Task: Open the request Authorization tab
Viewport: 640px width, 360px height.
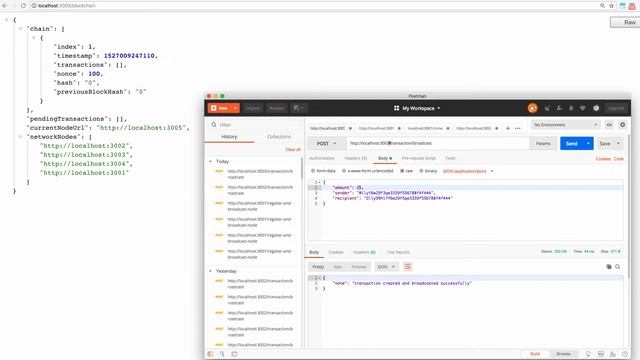Action: (x=322, y=158)
